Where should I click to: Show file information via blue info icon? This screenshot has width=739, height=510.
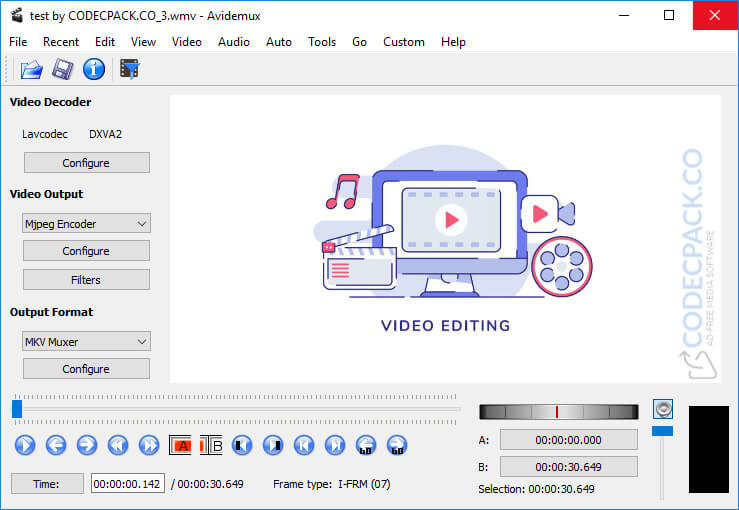tap(94, 69)
